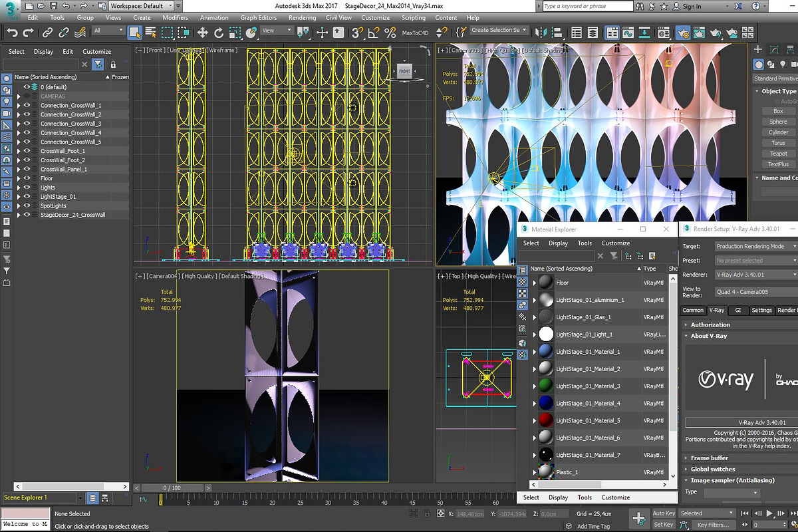Image resolution: width=798 pixels, height=532 pixels.
Task: Expand LightStage_01_Material_1 in Material Explorer
Action: pos(534,352)
